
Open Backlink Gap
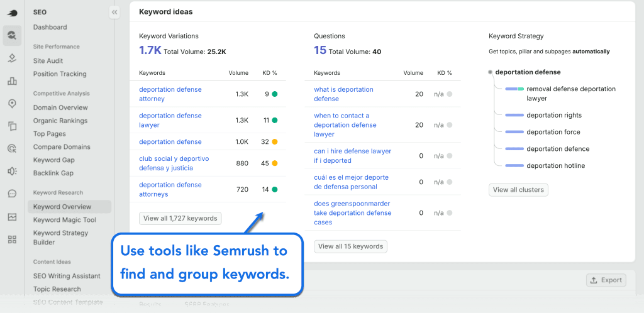(x=53, y=173)
